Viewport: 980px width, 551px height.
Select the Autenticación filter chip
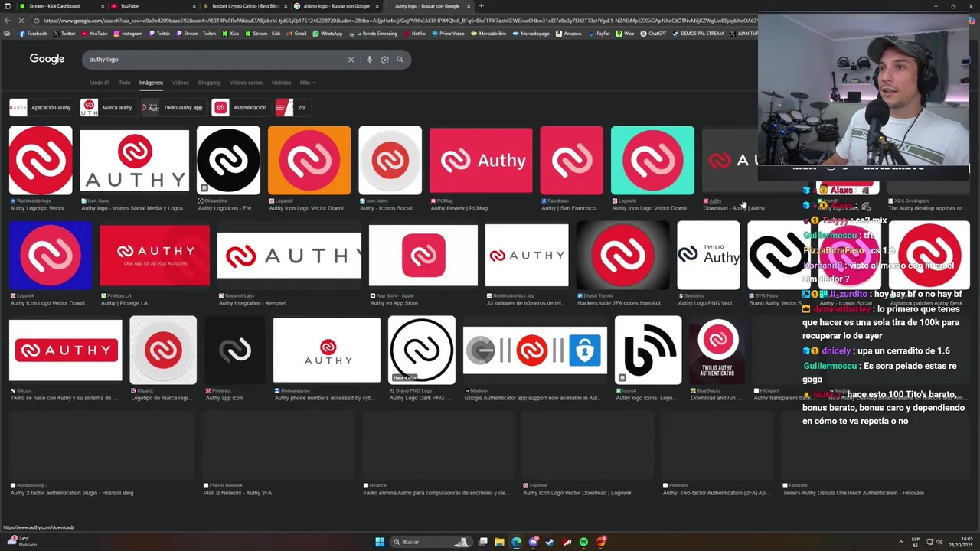[240, 107]
